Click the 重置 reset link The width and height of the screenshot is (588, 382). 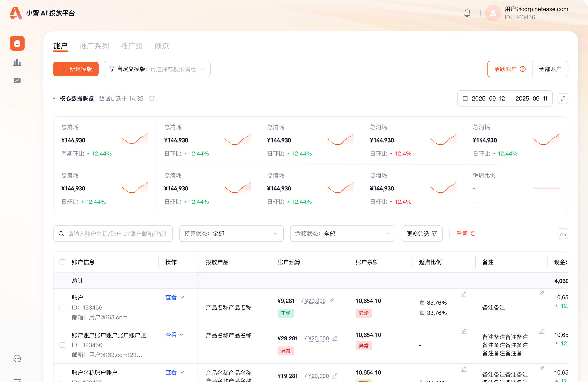click(466, 234)
